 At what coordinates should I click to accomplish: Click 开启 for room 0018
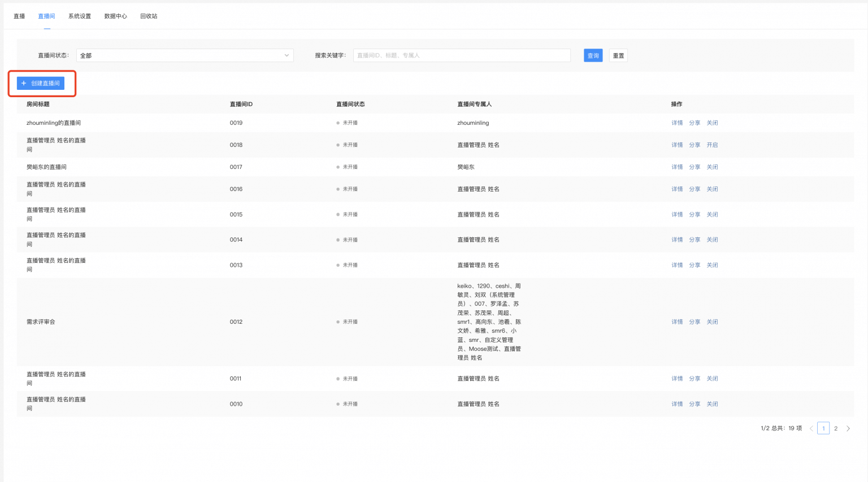(x=712, y=145)
